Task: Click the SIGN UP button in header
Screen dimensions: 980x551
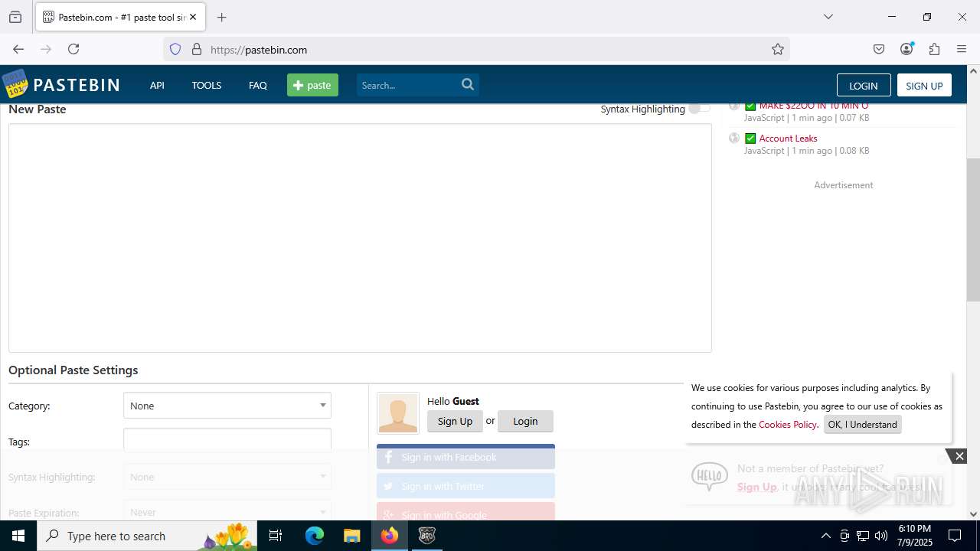Action: pos(924,85)
